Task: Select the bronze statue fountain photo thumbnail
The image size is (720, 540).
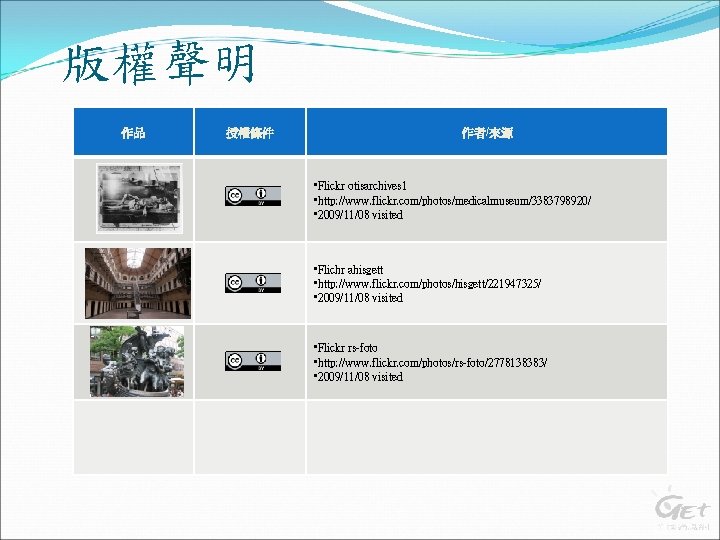Action: pyautogui.click(x=137, y=361)
